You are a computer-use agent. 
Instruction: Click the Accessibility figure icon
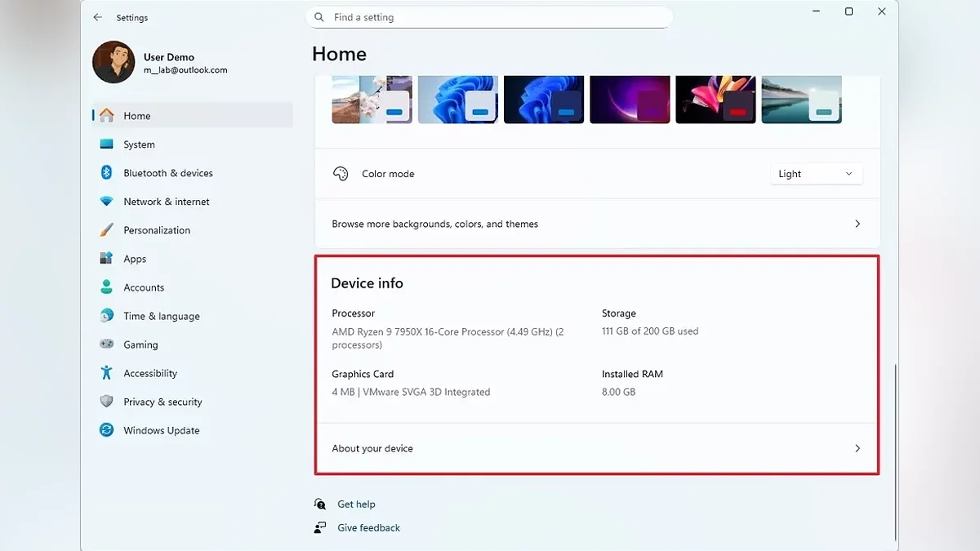106,373
